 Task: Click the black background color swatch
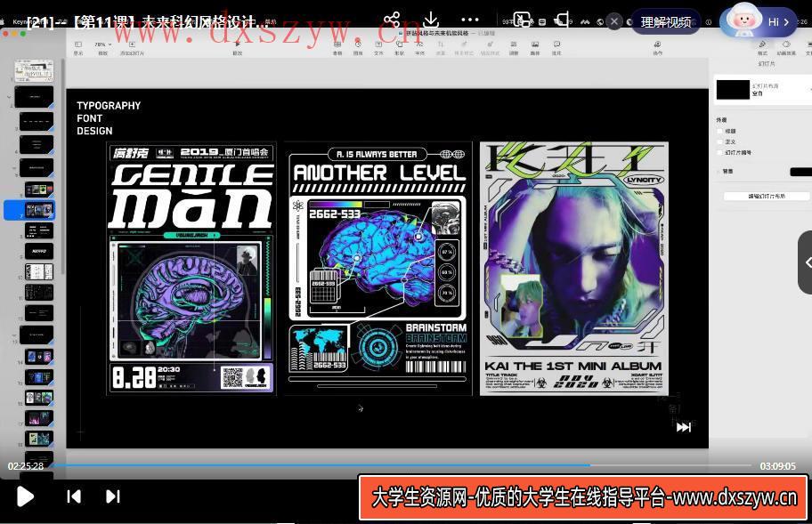(800, 172)
